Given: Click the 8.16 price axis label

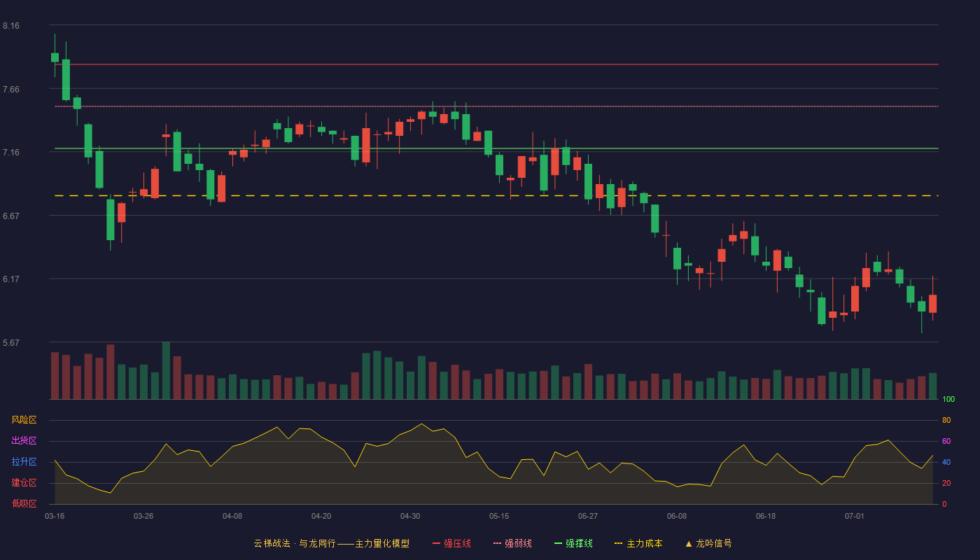Looking at the screenshot, I should tap(11, 26).
